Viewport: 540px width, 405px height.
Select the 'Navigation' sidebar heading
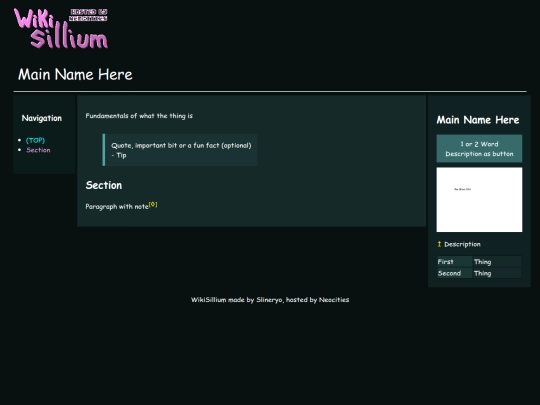tap(42, 118)
